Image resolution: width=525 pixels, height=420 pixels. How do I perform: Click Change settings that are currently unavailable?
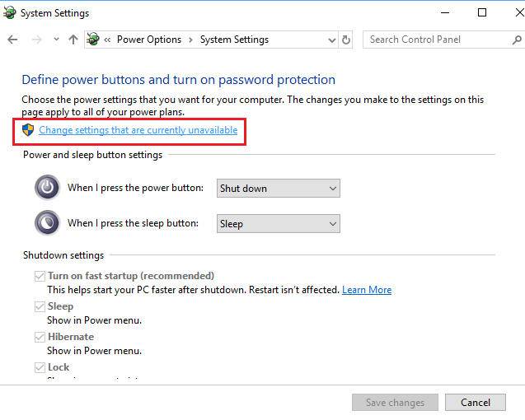point(138,130)
